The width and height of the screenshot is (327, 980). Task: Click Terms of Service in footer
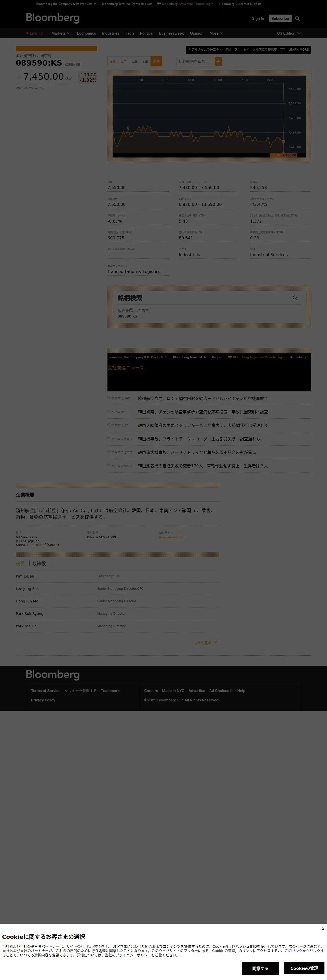coord(46,690)
